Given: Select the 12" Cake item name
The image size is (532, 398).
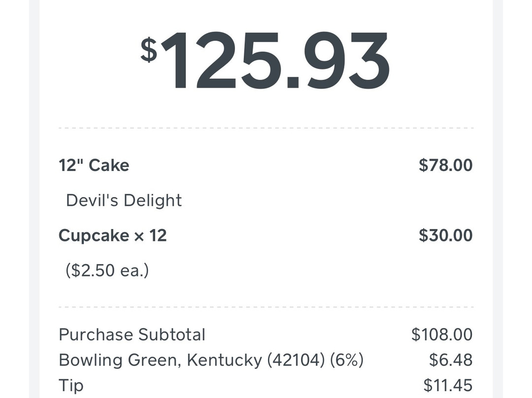Looking at the screenshot, I should tap(94, 166).
